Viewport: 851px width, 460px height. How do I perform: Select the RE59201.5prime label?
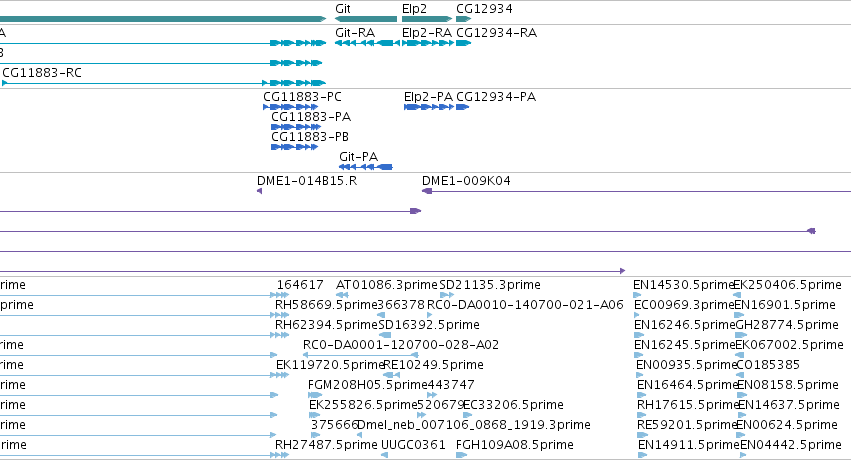click(x=687, y=426)
